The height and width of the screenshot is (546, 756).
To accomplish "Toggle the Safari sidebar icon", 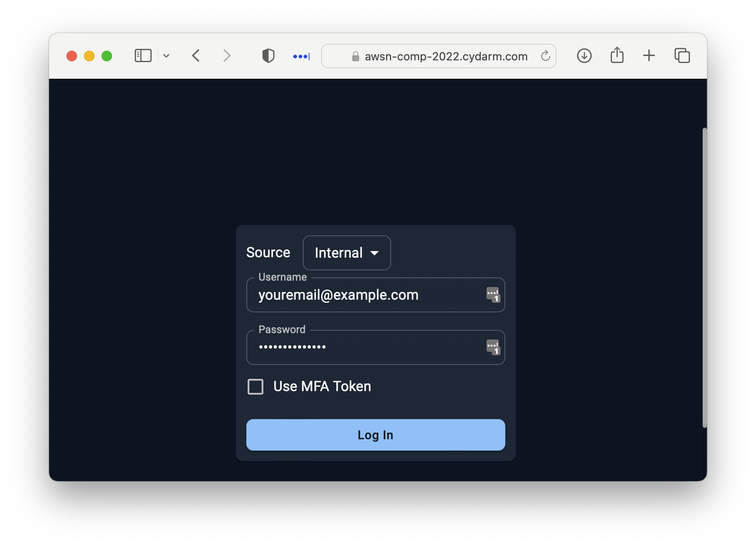I will [143, 56].
